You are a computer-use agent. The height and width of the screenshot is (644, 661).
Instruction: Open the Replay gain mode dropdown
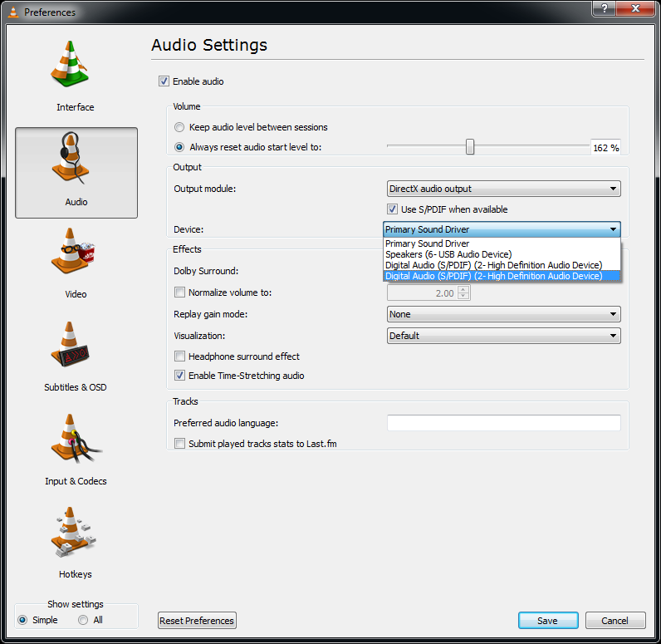pos(503,314)
